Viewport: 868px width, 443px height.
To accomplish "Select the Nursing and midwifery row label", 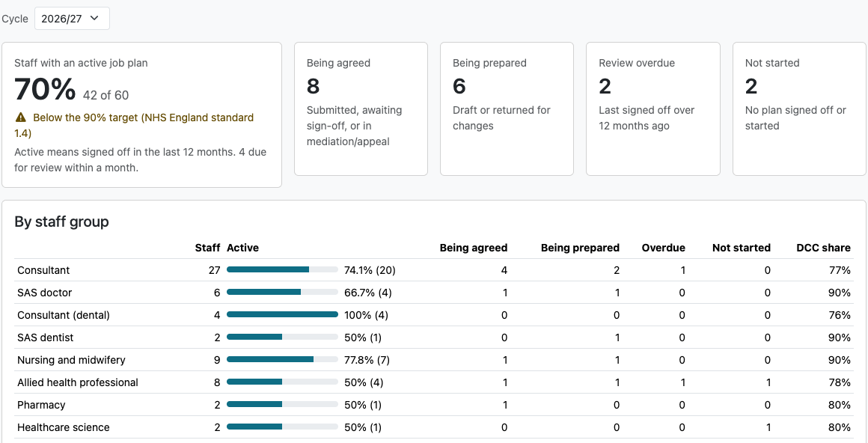I will [71, 360].
